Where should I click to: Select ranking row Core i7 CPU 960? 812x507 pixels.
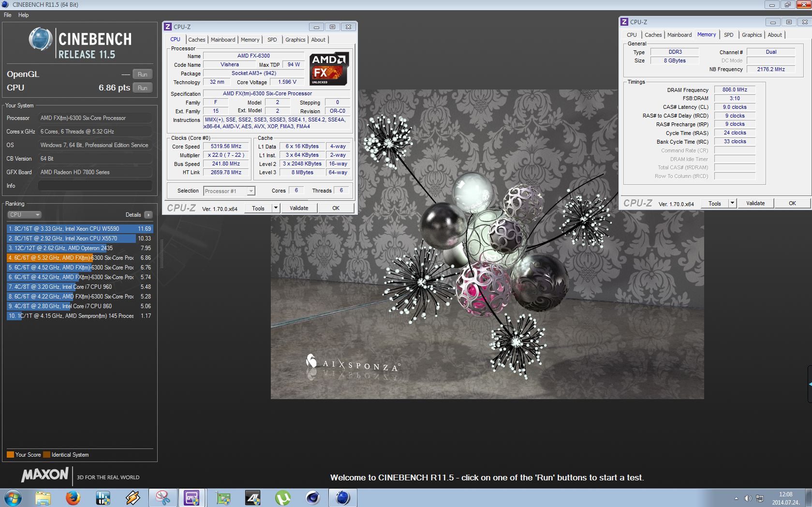pyautogui.click(x=80, y=287)
